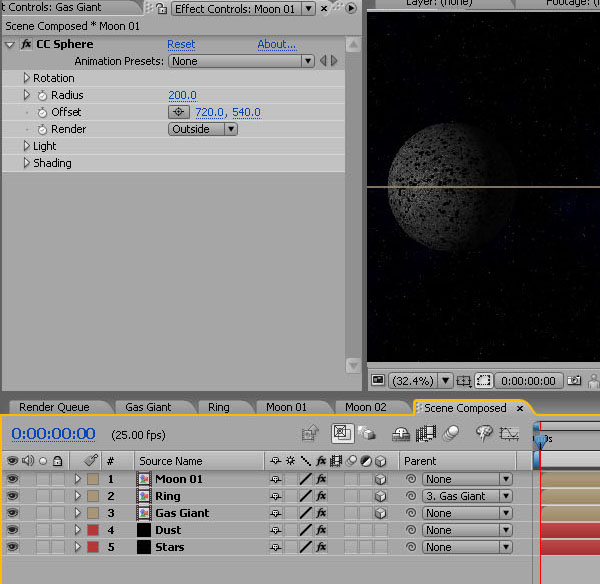
Task: Click the lock icon beside Effect Controls tab
Action: (x=160, y=9)
